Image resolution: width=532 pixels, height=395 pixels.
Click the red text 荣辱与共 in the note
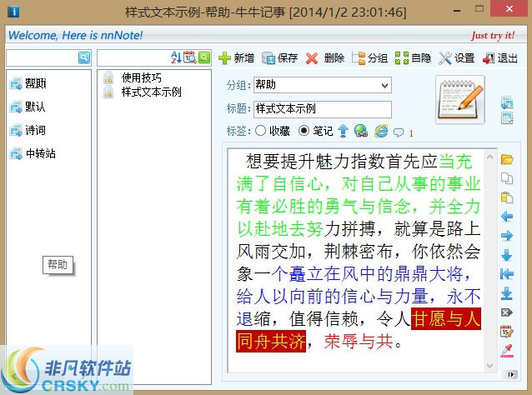359,341
